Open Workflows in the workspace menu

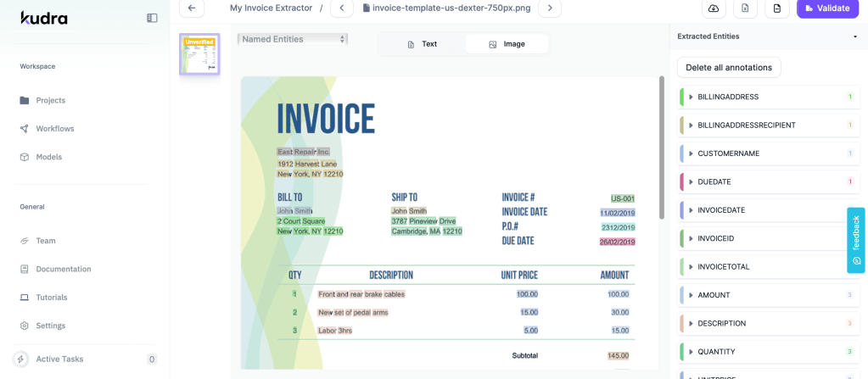coord(55,128)
